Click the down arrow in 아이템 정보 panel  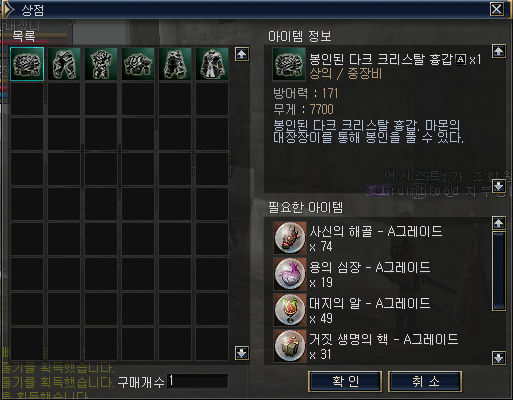pyautogui.click(x=499, y=186)
